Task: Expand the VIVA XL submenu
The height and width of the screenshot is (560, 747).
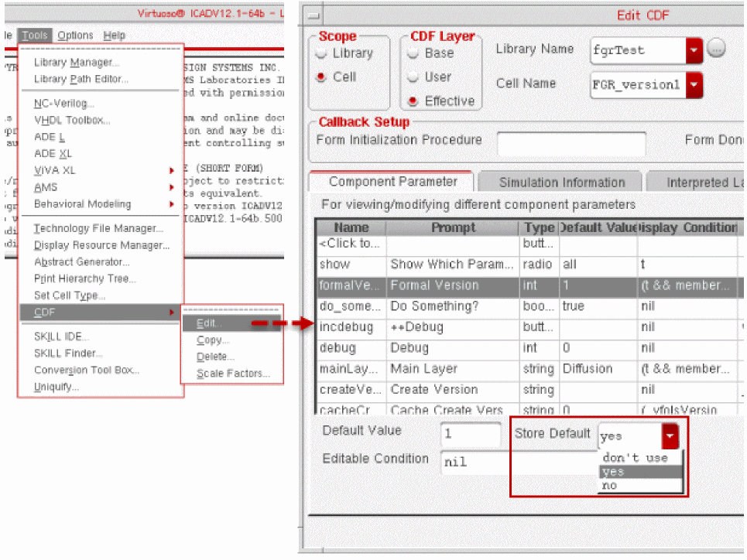Action: click(55, 171)
